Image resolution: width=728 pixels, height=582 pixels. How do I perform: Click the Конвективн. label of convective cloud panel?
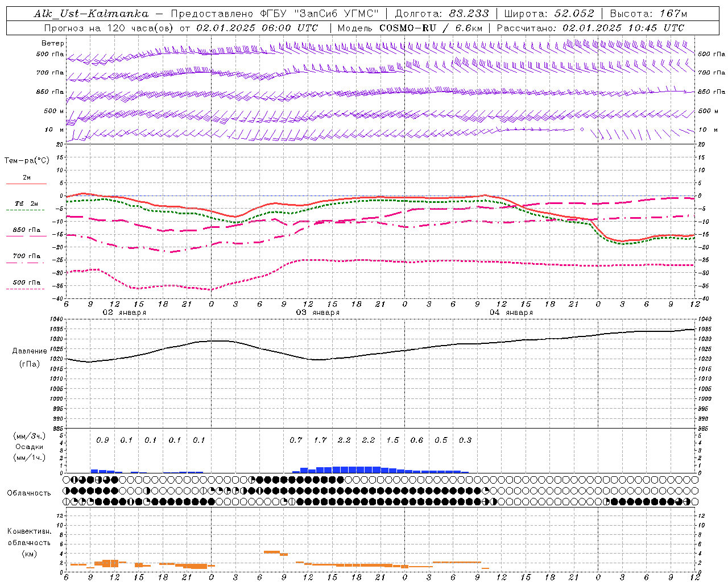point(29,531)
